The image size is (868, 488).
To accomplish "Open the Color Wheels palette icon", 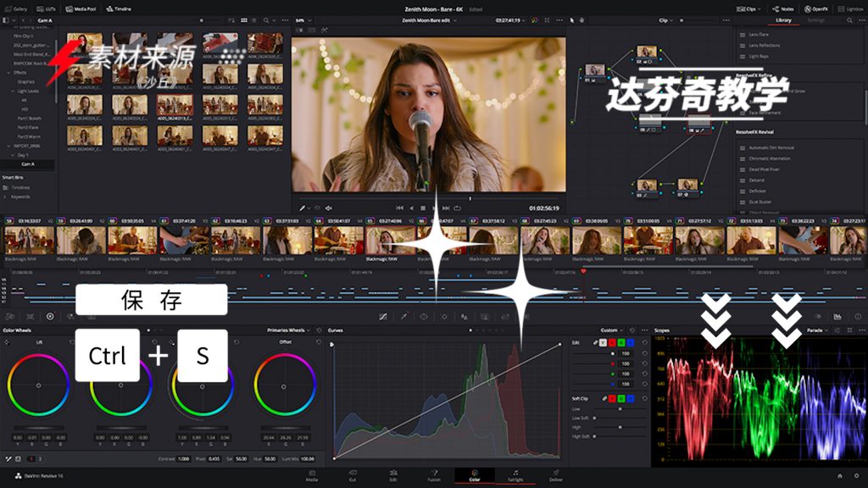I will tap(50, 317).
